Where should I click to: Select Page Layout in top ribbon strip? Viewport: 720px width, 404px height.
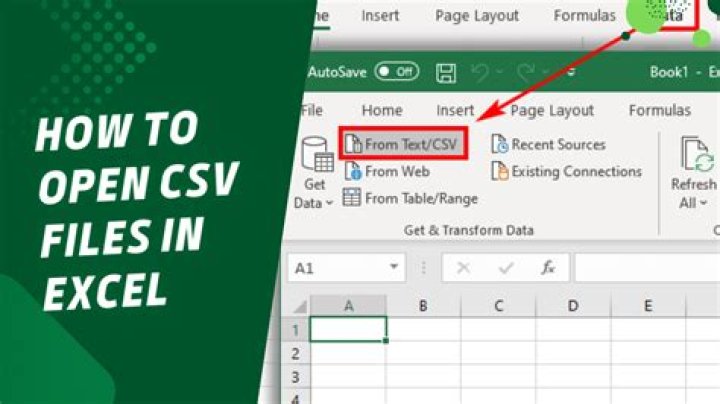(477, 16)
